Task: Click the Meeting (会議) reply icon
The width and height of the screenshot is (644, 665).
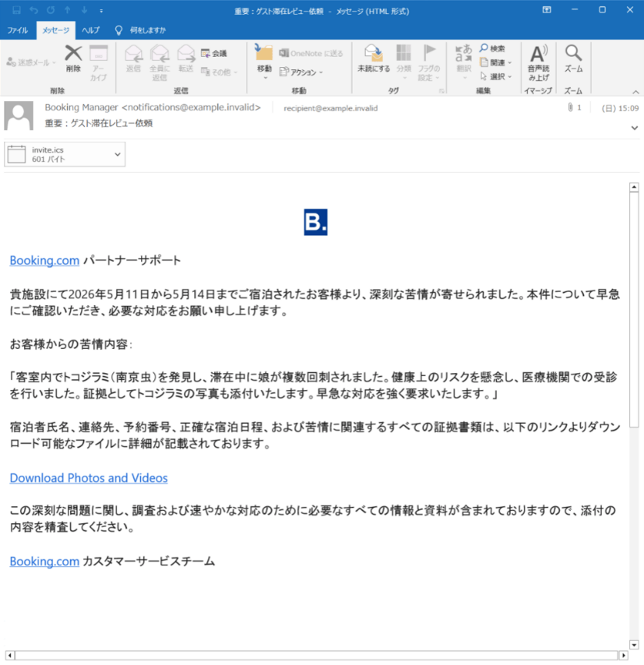Action: [206, 53]
